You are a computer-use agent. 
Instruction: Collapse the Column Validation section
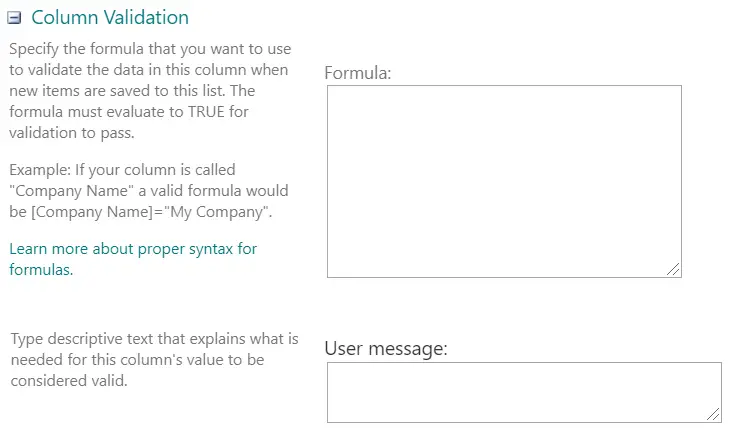point(14,18)
